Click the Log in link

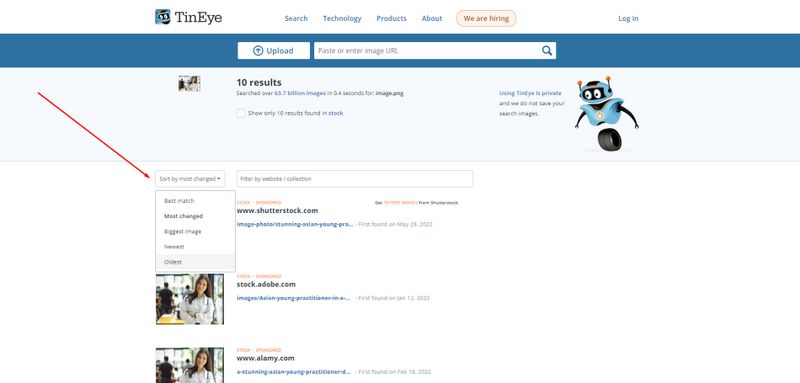point(628,18)
